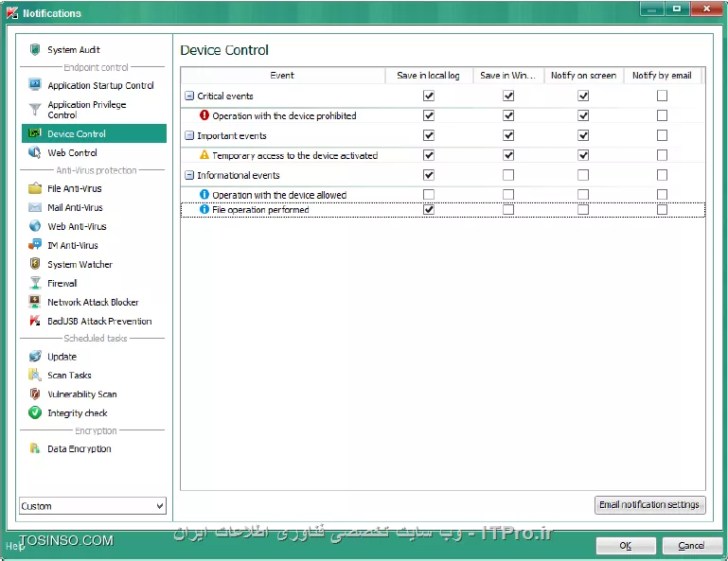Click the Vulnerability Scan icon
This screenshot has height=561, width=728.
[35, 394]
